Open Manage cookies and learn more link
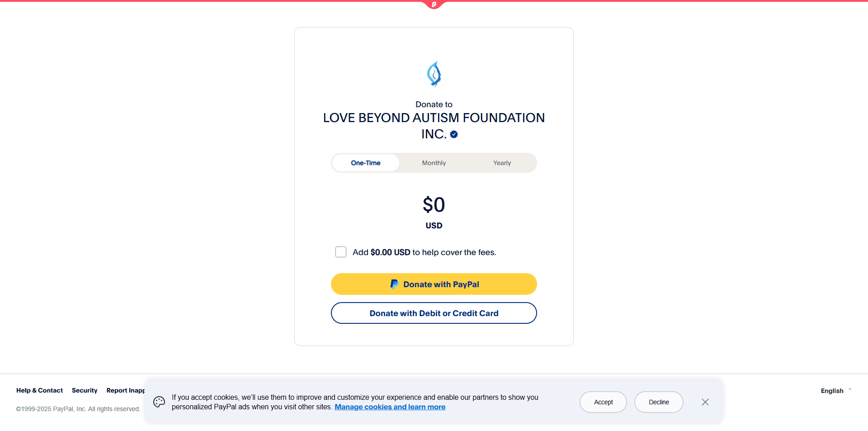The image size is (868, 431). 390,407
